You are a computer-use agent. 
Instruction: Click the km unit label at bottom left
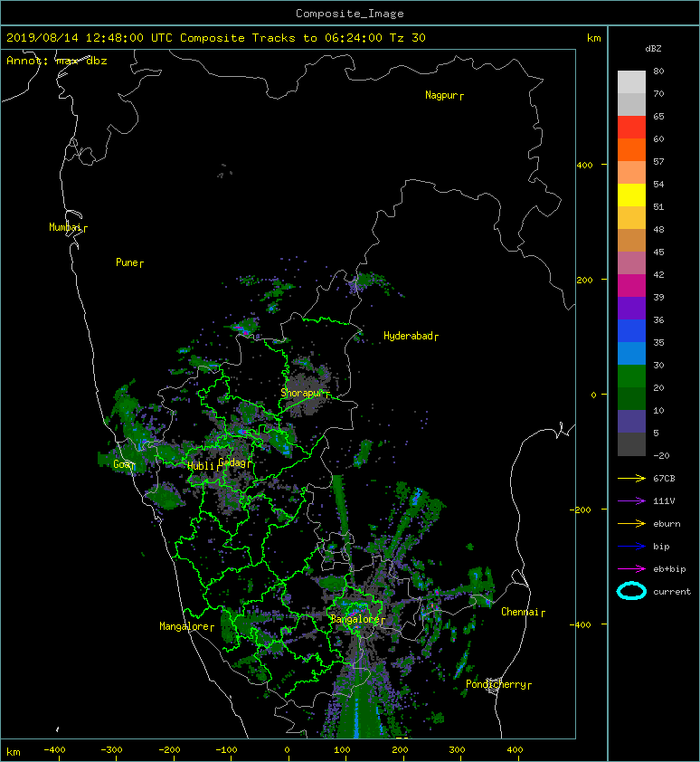coord(14,752)
